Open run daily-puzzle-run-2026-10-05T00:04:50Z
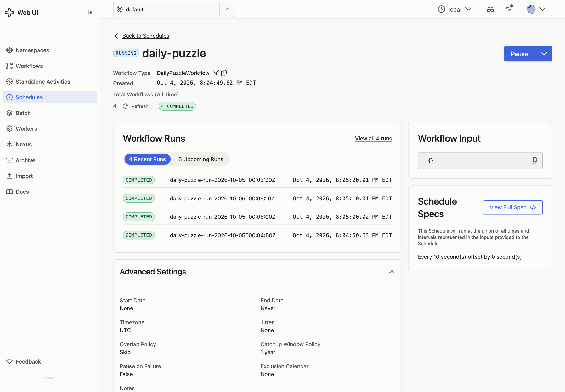565x392 pixels. (x=223, y=235)
